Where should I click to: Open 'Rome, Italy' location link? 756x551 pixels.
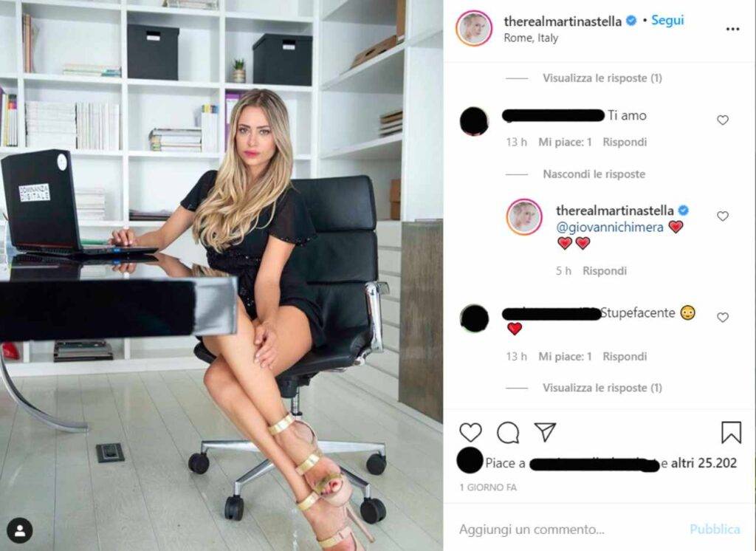(x=531, y=38)
